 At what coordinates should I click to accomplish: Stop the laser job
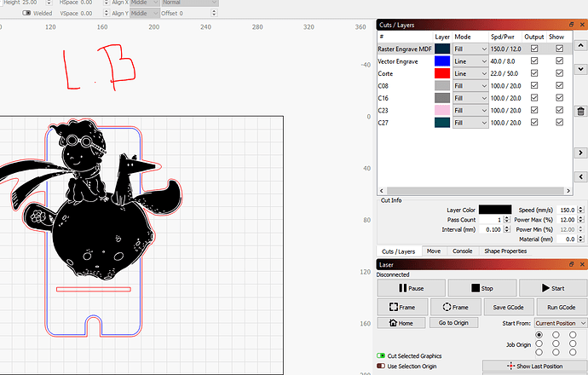[481, 288]
